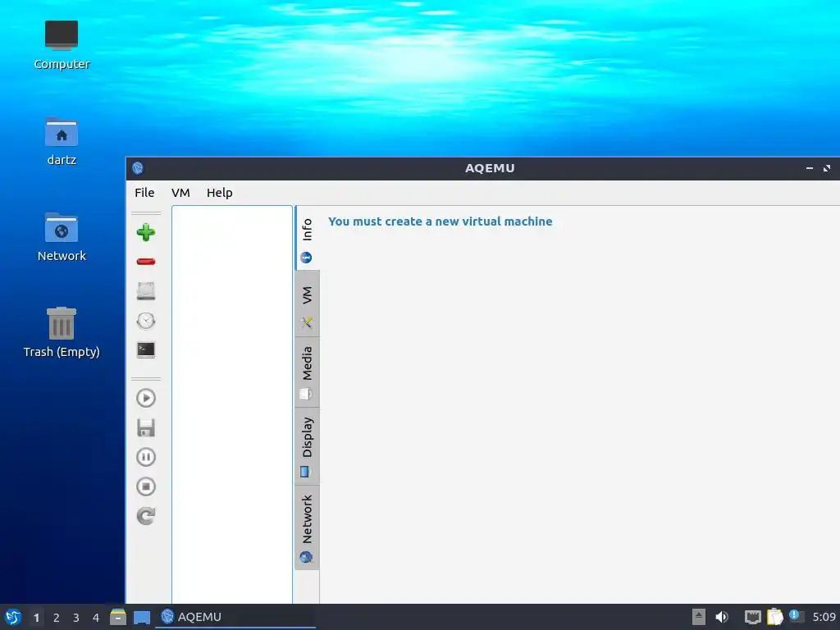The height and width of the screenshot is (630, 840).
Task: Click the 5:09 taskbar clock
Action: 824,617
